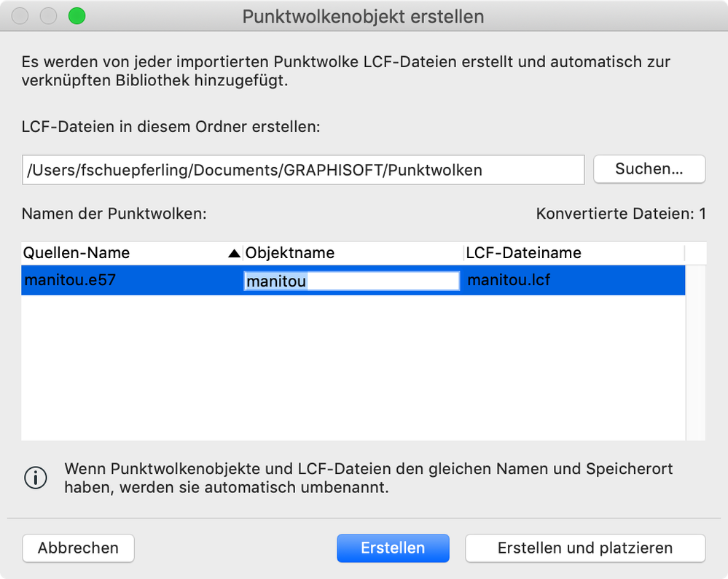
Task: Click into the LCF folder path field
Action: [302, 170]
